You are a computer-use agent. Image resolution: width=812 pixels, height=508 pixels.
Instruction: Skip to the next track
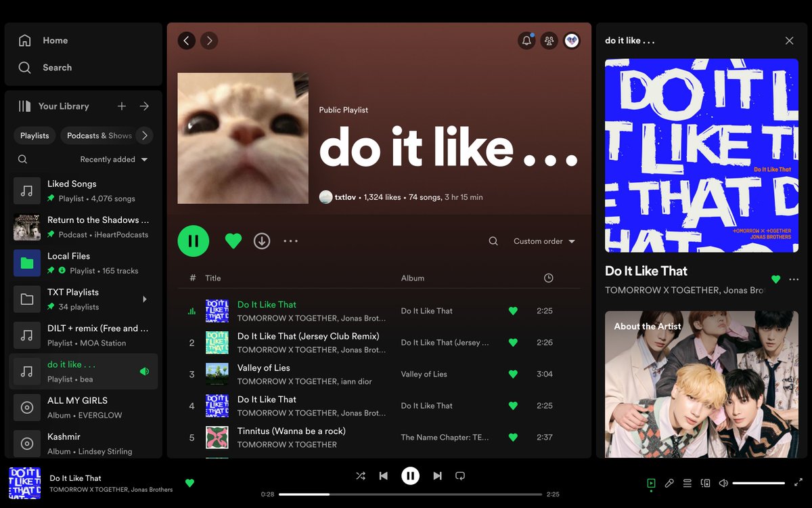pos(437,476)
